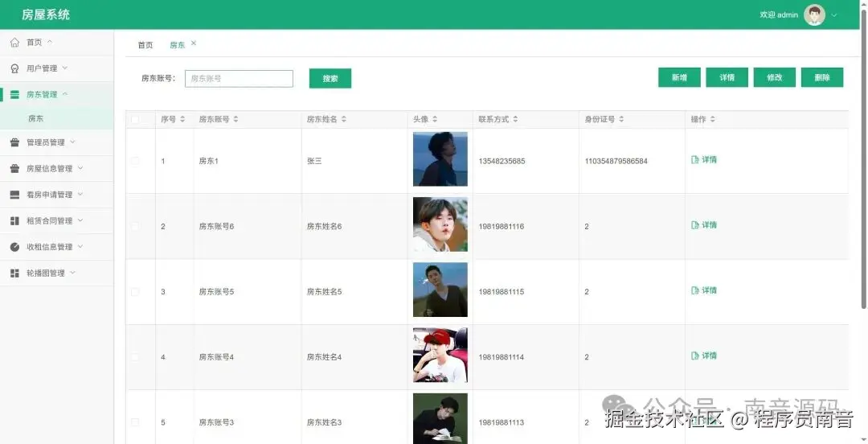
Task: Click the toolbar 详情 button
Action: [x=727, y=77]
